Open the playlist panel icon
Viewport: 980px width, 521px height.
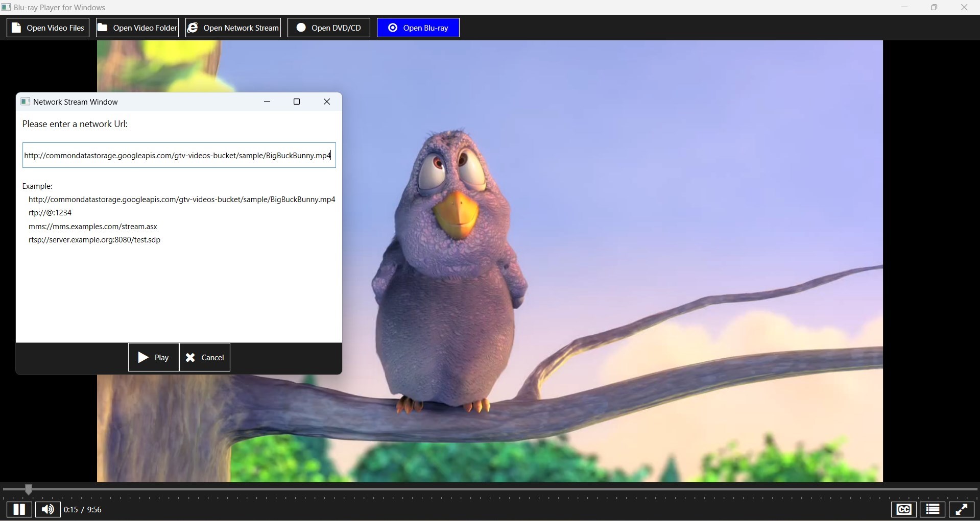[x=932, y=509]
